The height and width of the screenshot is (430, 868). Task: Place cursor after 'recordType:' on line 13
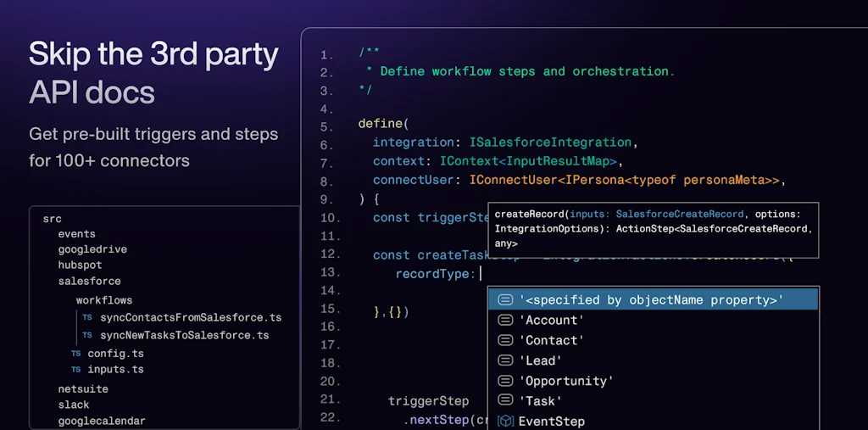(x=481, y=274)
